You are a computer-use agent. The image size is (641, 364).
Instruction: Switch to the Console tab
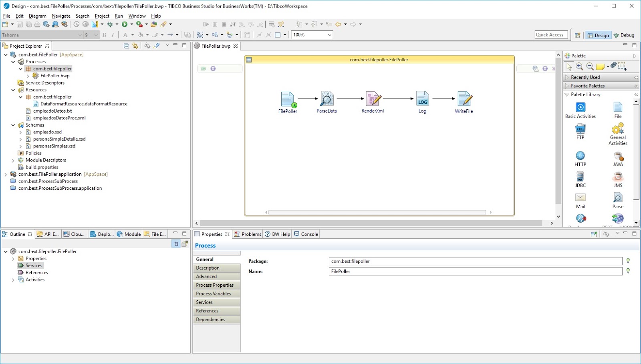(x=306, y=234)
